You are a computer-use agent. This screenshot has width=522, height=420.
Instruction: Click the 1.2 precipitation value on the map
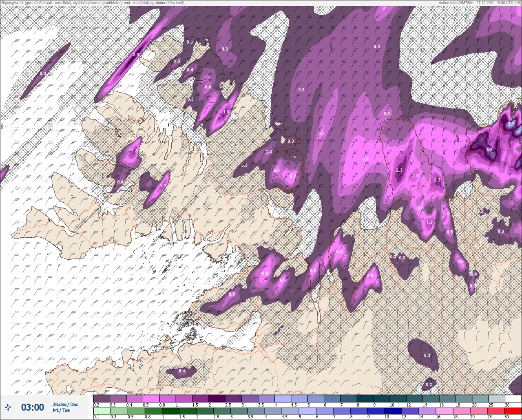click(163, 186)
